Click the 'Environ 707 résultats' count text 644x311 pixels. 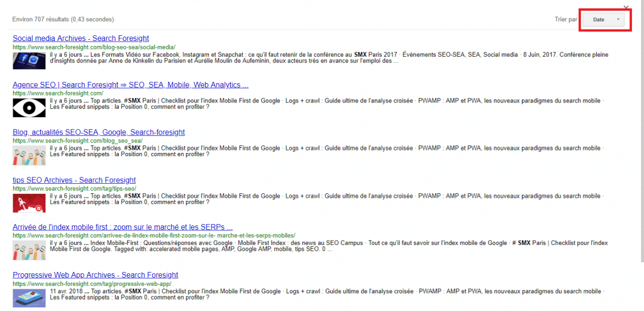[64, 20]
